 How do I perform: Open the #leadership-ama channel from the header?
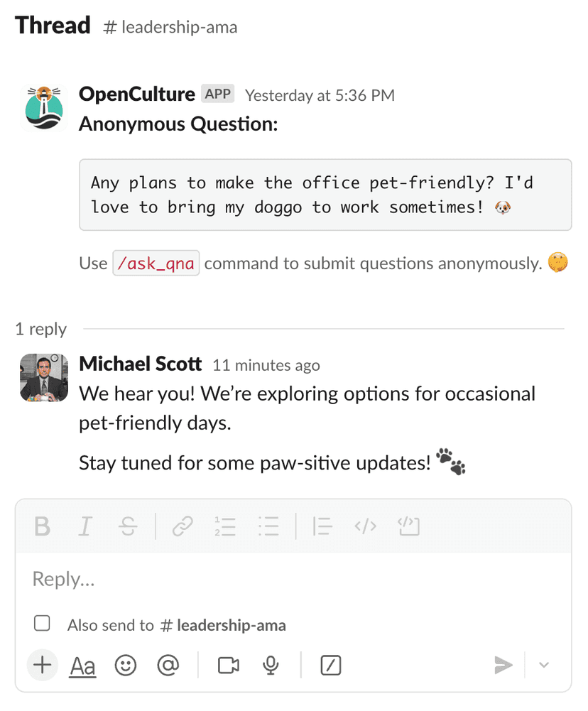(173, 26)
